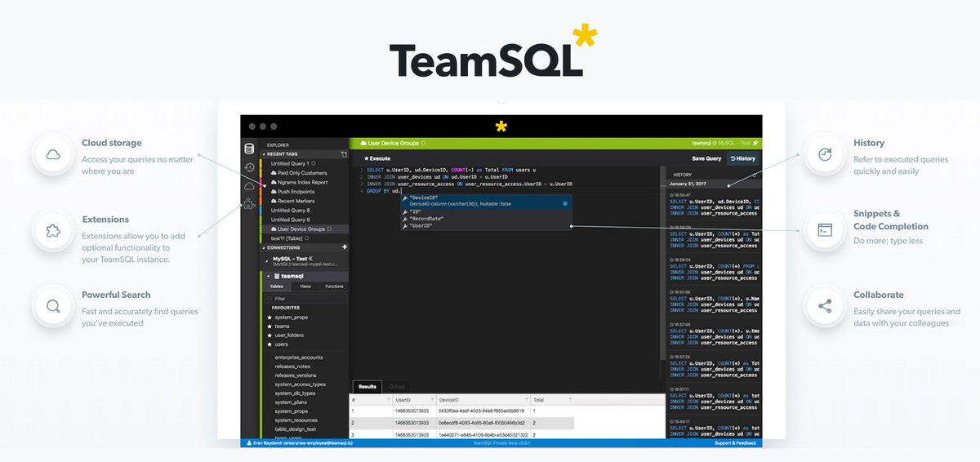Collapse the MySQL - Test connection
Screen dimensions: 980x462
tap(267, 261)
